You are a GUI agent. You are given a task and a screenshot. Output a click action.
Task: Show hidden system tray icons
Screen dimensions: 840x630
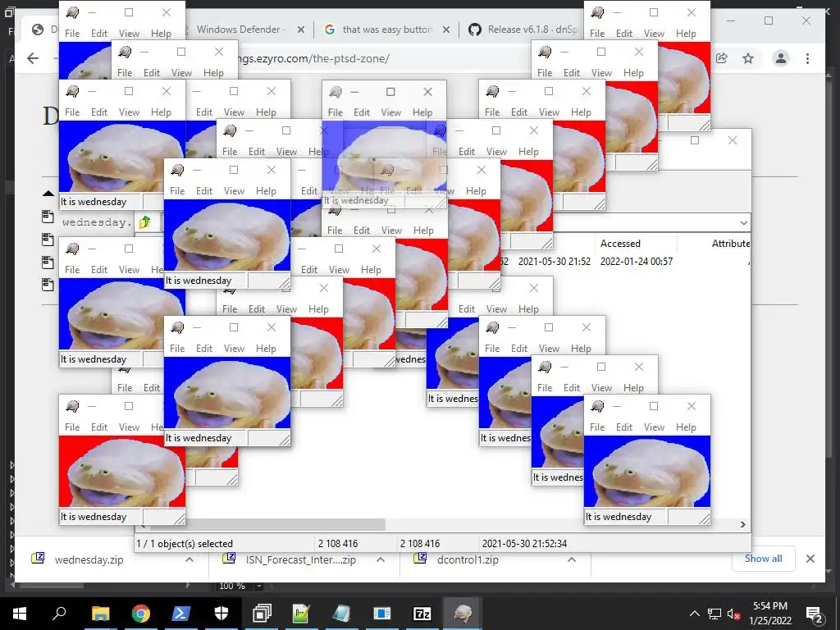pos(694,614)
